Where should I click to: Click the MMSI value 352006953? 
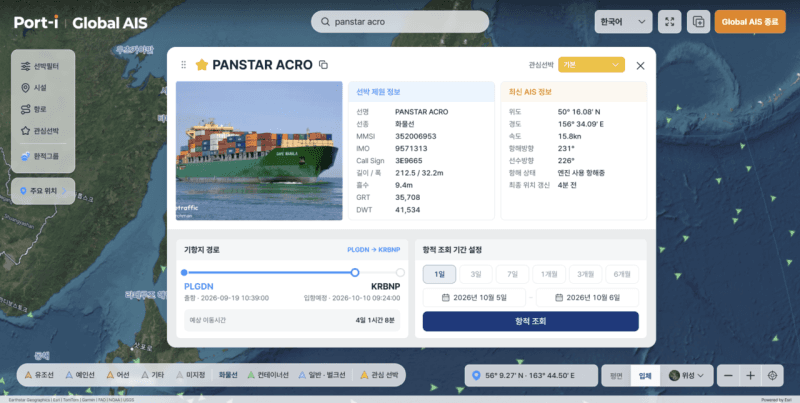click(x=415, y=136)
